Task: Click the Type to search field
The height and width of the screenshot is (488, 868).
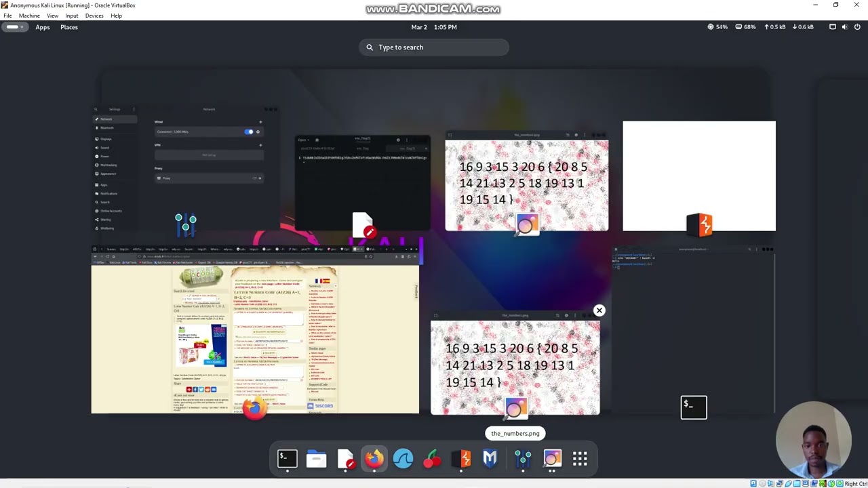Action: (434, 47)
